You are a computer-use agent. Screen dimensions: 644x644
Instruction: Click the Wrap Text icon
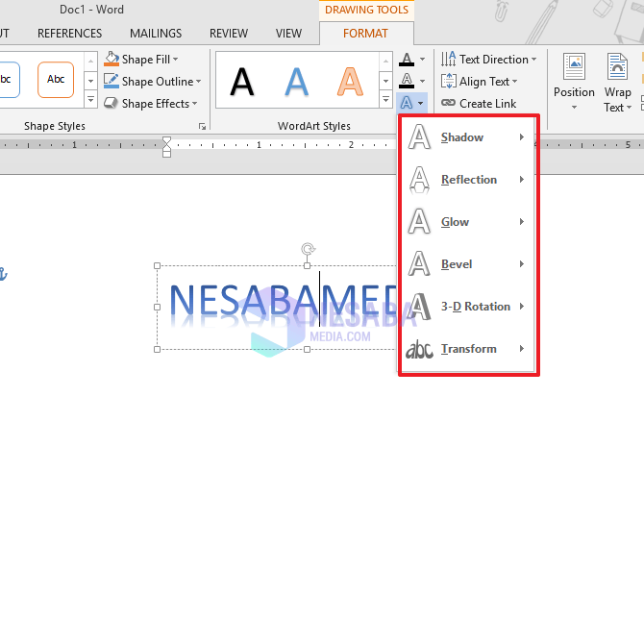pos(617,69)
